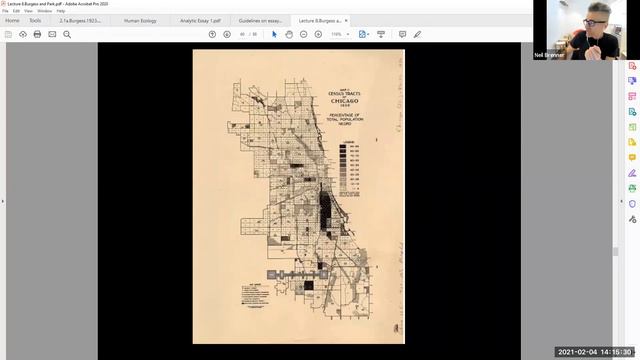Image resolution: width=640 pixels, height=360 pixels.
Task: Print the document using the printer icon
Action: tap(37, 34)
